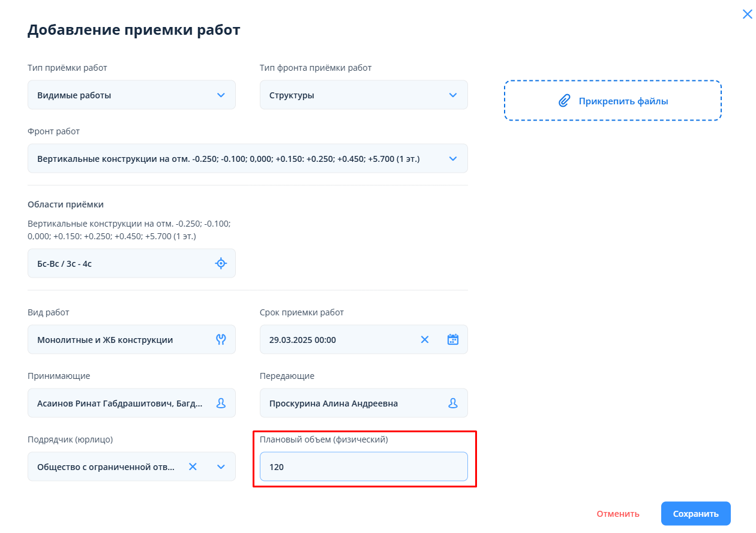756x533 pixels.
Task: Expand the Фронт работ dropdown list
Action: click(x=453, y=159)
